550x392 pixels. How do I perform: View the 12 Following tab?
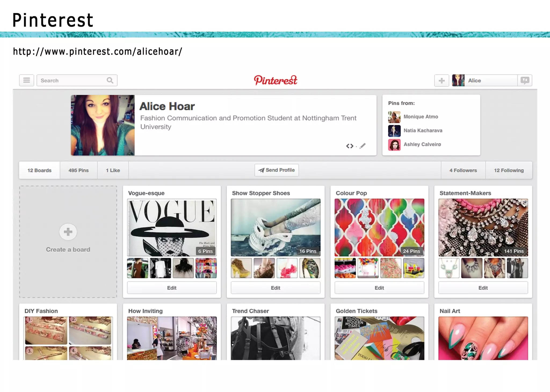coord(509,170)
